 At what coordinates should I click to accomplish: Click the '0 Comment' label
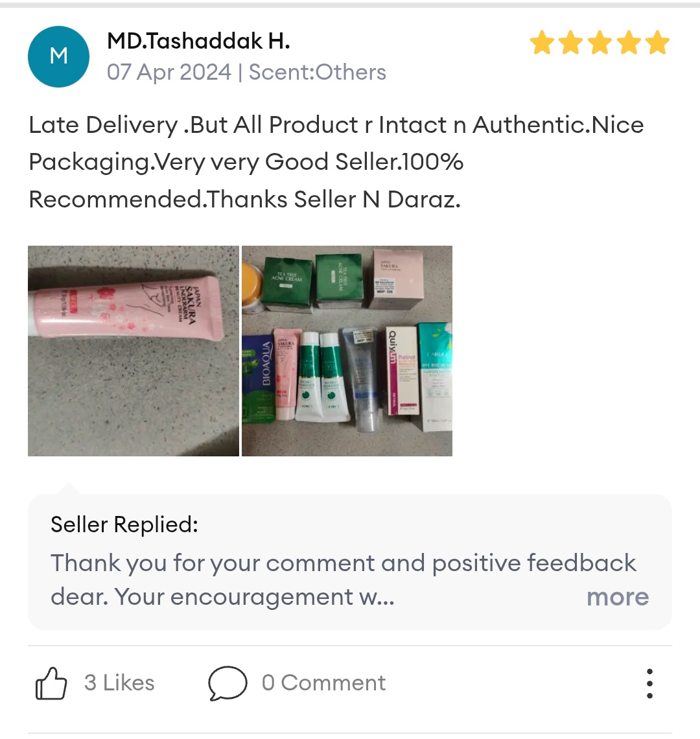click(324, 683)
